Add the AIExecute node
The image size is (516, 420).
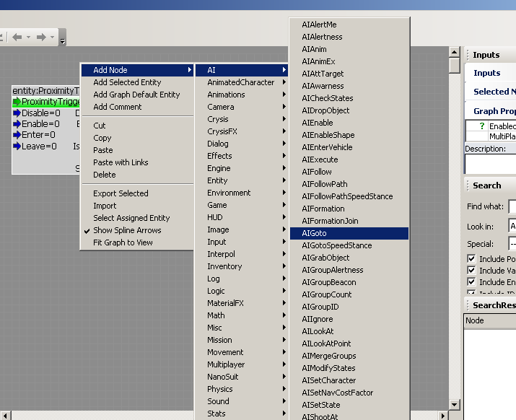[x=349, y=159]
